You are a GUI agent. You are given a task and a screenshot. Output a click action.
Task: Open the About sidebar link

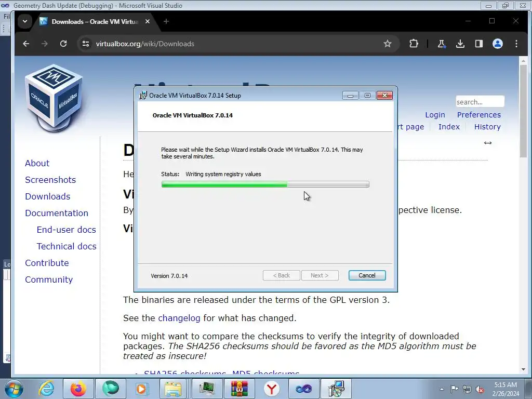(x=37, y=163)
